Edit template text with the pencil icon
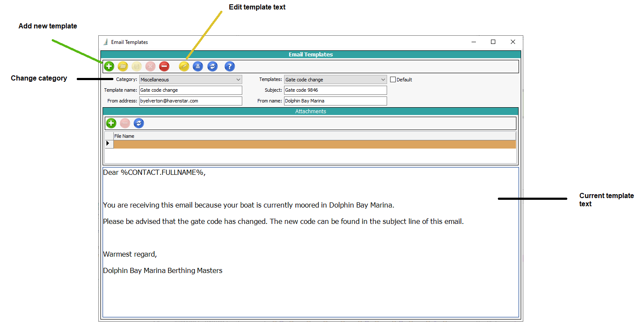Screen dimensions: 644x332 (x=184, y=66)
